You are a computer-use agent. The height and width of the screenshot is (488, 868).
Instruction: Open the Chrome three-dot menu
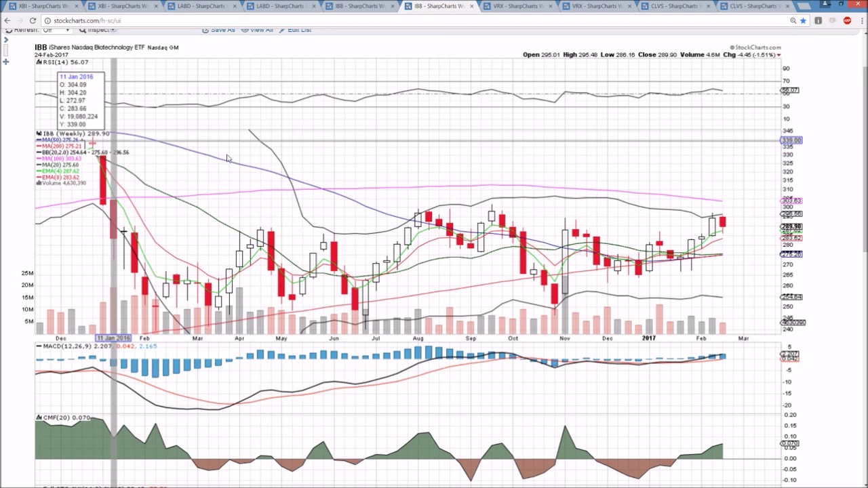[x=861, y=20]
